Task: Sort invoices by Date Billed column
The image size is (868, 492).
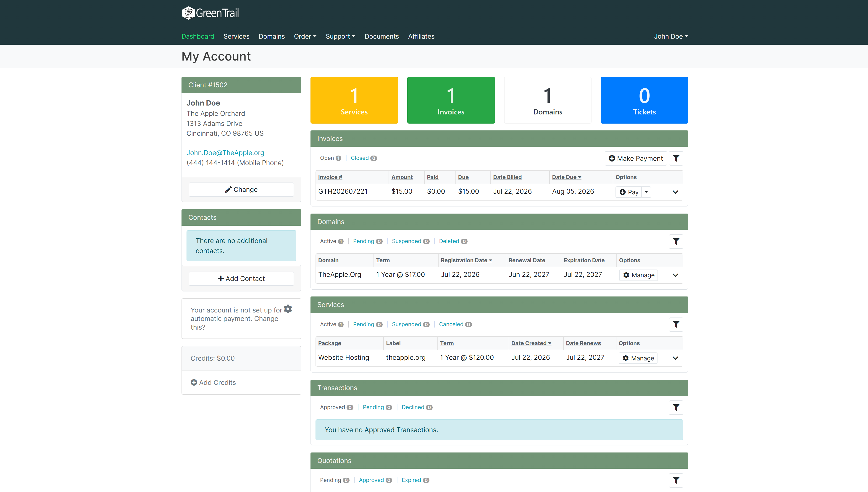Action: click(x=507, y=177)
